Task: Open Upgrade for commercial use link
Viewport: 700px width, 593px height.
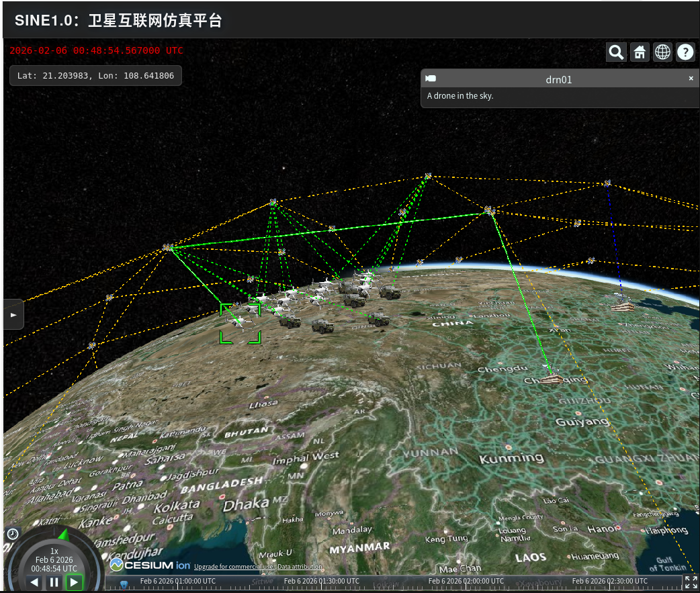Action: pos(234,567)
